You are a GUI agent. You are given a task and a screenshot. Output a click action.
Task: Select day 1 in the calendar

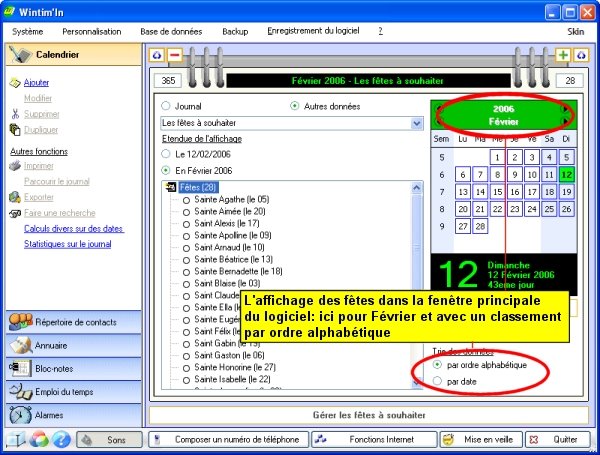click(497, 157)
